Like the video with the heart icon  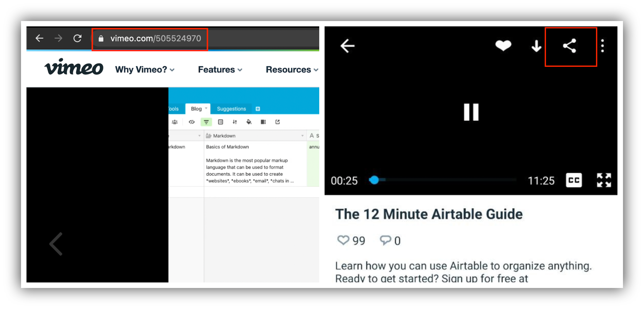[x=503, y=46]
